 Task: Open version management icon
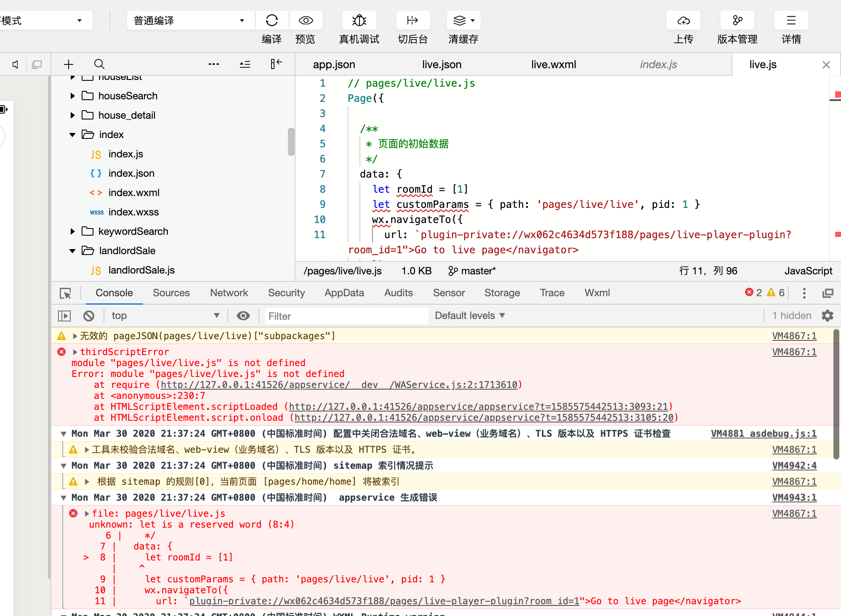pyautogui.click(x=737, y=21)
